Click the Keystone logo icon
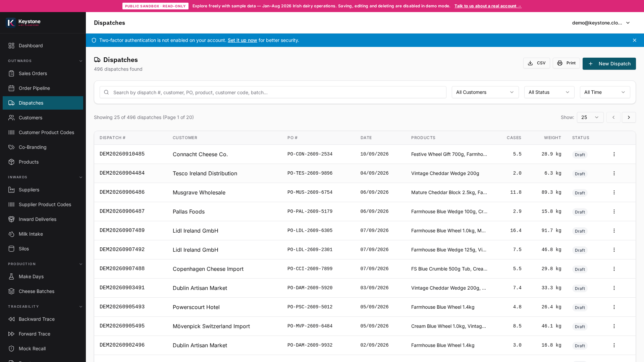 (x=11, y=22)
